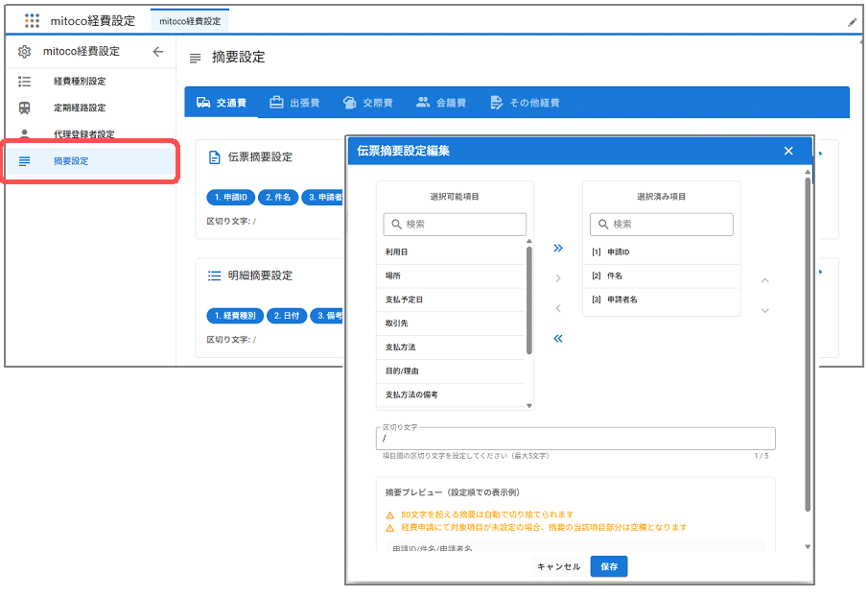This screenshot has width=868, height=598.
Task: Click the 検索 search field under 選択可能項目
Action: pyautogui.click(x=455, y=224)
